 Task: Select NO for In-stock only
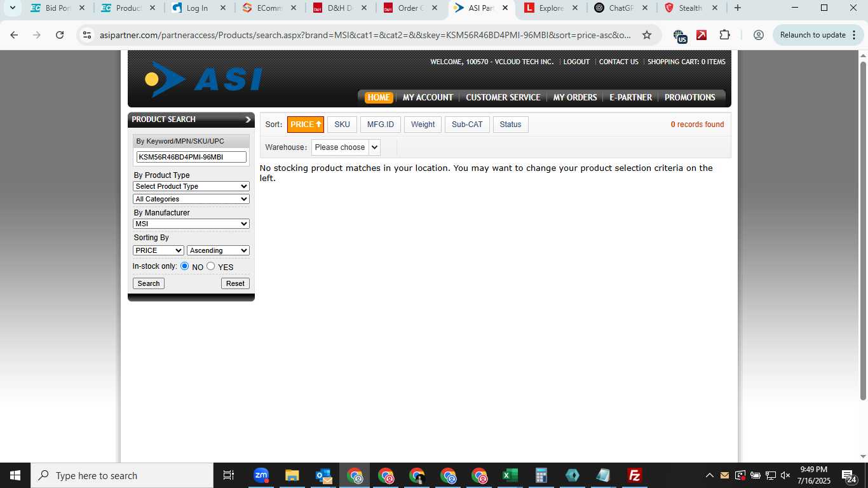[x=185, y=266]
